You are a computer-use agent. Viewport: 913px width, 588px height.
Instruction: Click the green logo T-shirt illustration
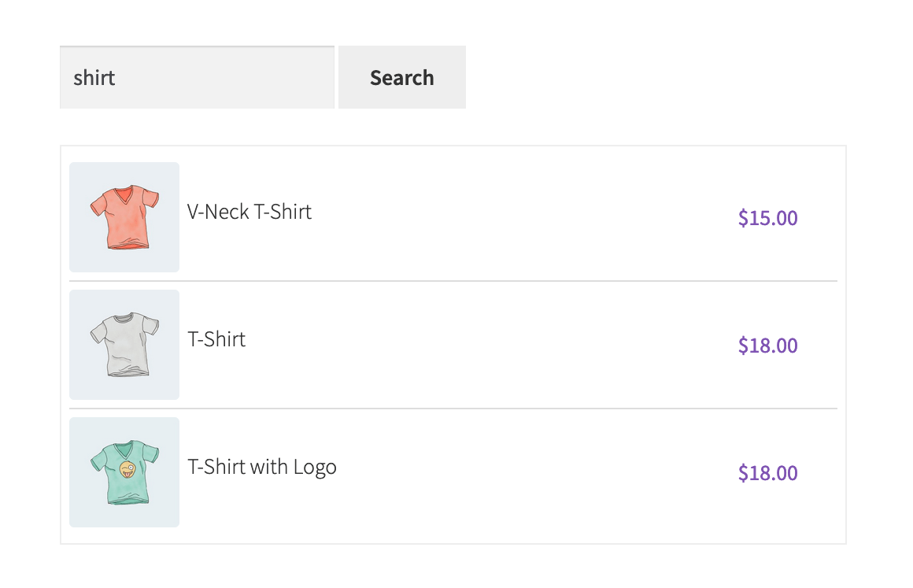(x=124, y=472)
